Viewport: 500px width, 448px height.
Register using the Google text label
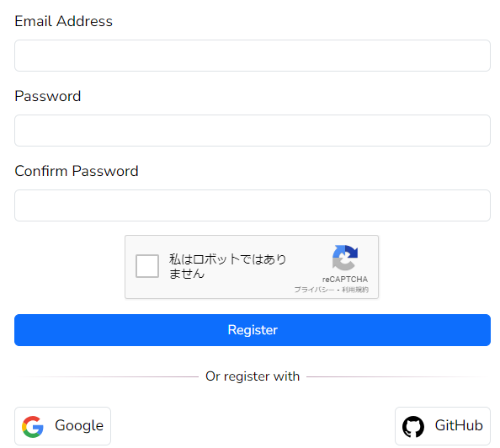pyautogui.click(x=79, y=425)
